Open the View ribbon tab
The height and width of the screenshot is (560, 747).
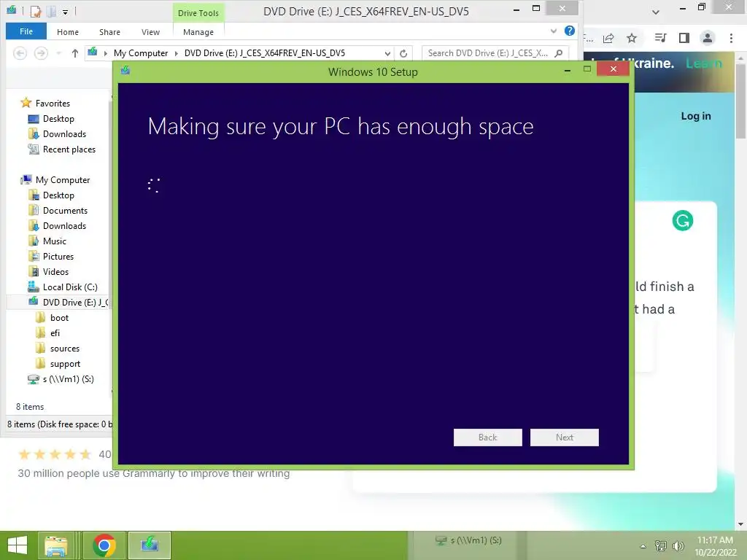tap(150, 32)
